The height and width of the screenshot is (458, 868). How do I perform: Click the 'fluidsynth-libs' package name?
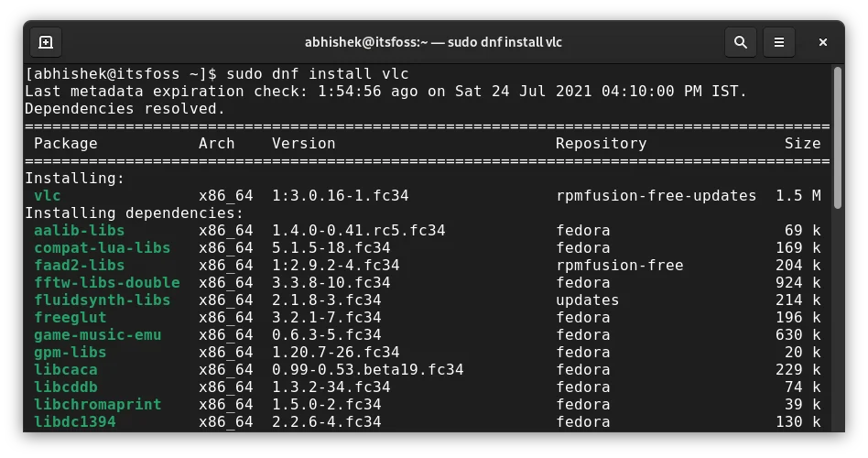pyautogui.click(x=102, y=300)
